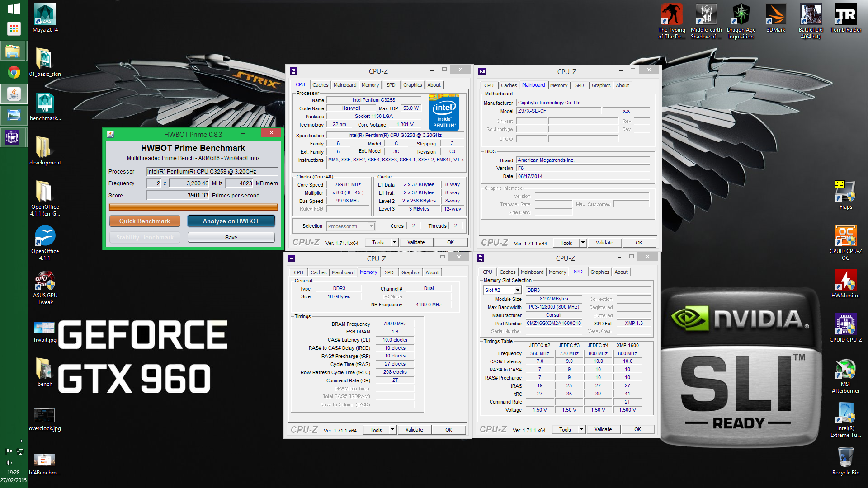Click the orange HWBOT benchmark progress bar
Image resolution: width=868 pixels, height=488 pixels.
pyautogui.click(x=193, y=207)
